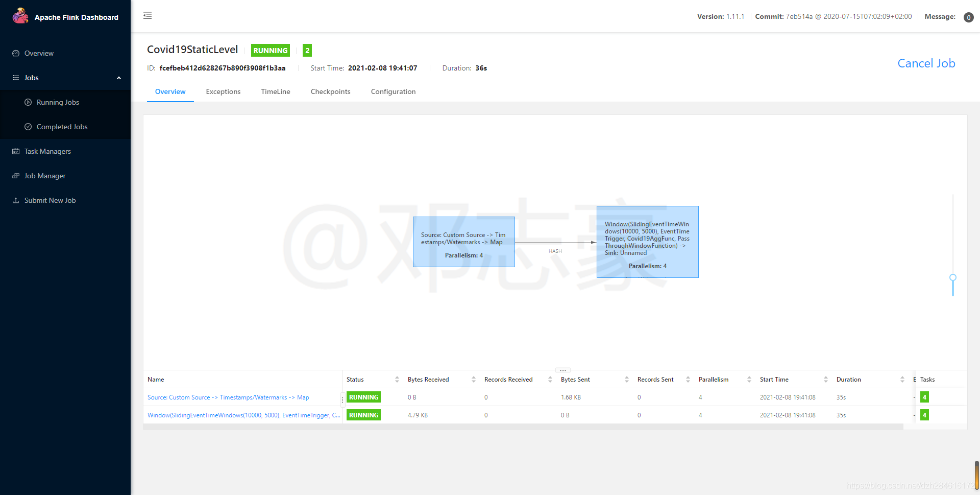Collapse the Jobs submenu arrow
Viewport: 980px width, 495px height.
pos(119,78)
